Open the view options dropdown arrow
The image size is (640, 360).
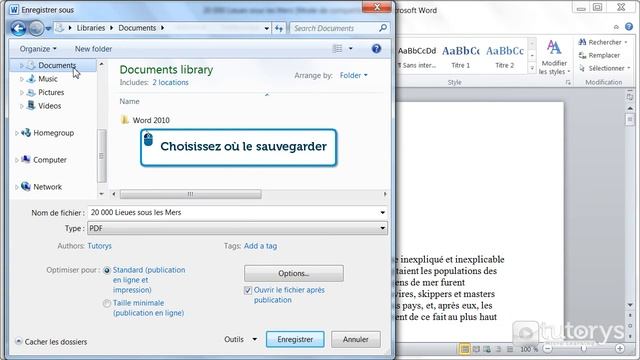tap(351, 49)
